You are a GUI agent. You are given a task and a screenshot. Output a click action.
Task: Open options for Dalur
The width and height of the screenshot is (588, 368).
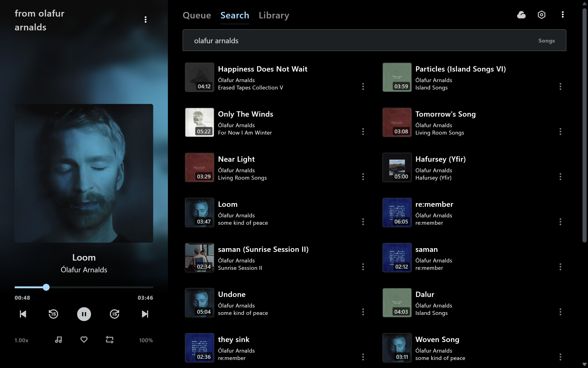click(x=560, y=312)
